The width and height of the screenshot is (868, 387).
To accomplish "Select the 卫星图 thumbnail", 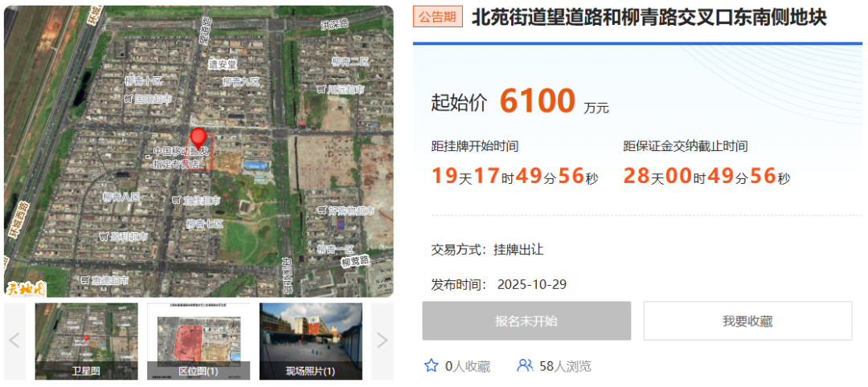I will click(86, 341).
